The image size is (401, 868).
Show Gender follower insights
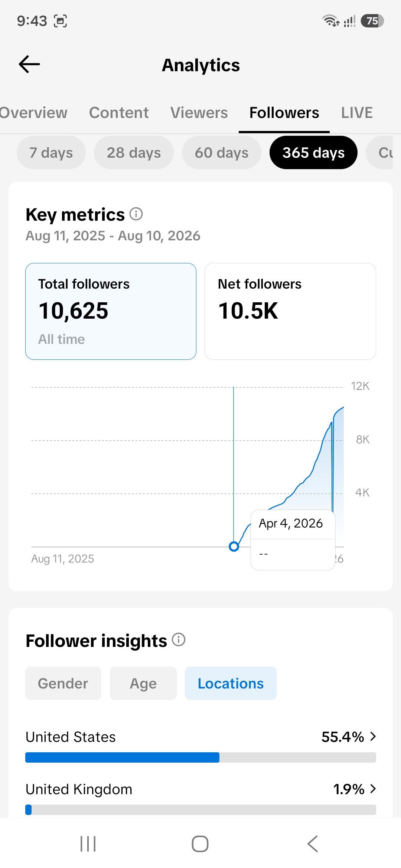63,683
